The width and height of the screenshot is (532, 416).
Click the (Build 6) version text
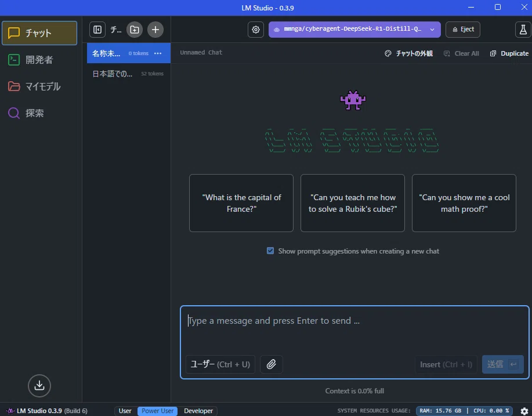(75, 411)
